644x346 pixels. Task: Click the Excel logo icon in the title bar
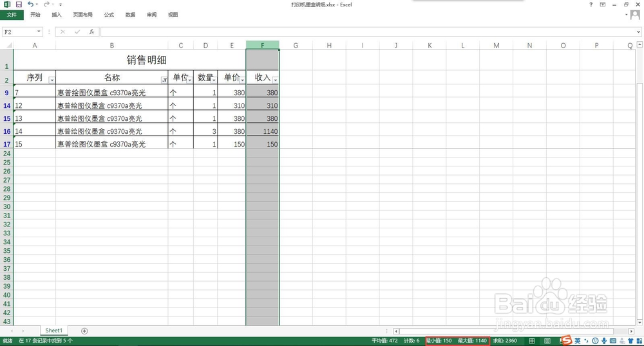[6, 5]
